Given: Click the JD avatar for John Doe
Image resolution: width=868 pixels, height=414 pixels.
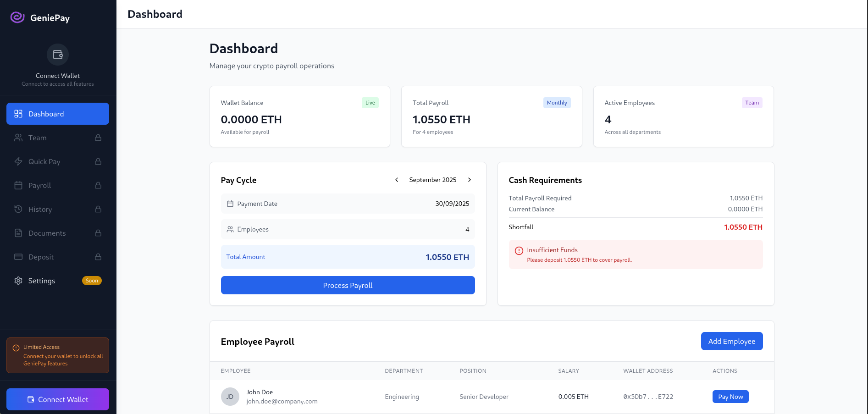Looking at the screenshot, I should click(230, 397).
